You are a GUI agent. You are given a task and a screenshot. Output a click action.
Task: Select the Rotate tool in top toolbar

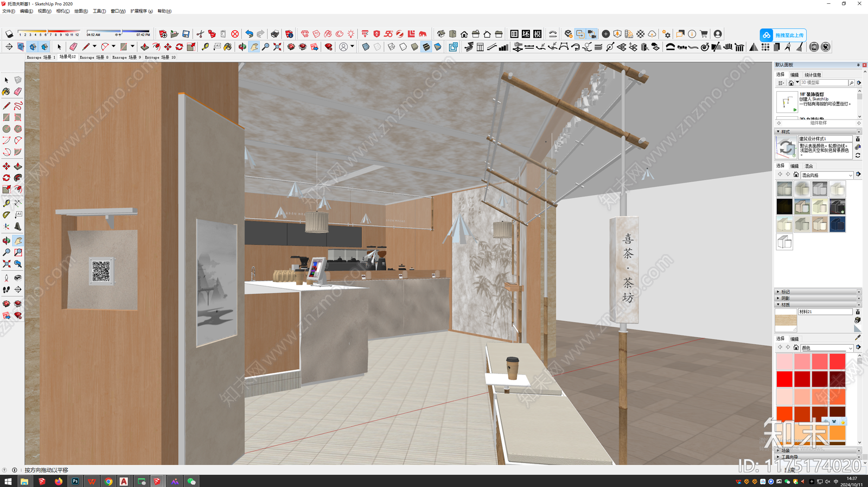click(179, 47)
